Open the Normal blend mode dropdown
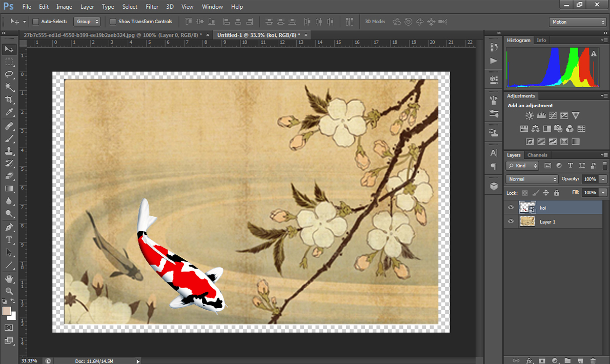 532,179
